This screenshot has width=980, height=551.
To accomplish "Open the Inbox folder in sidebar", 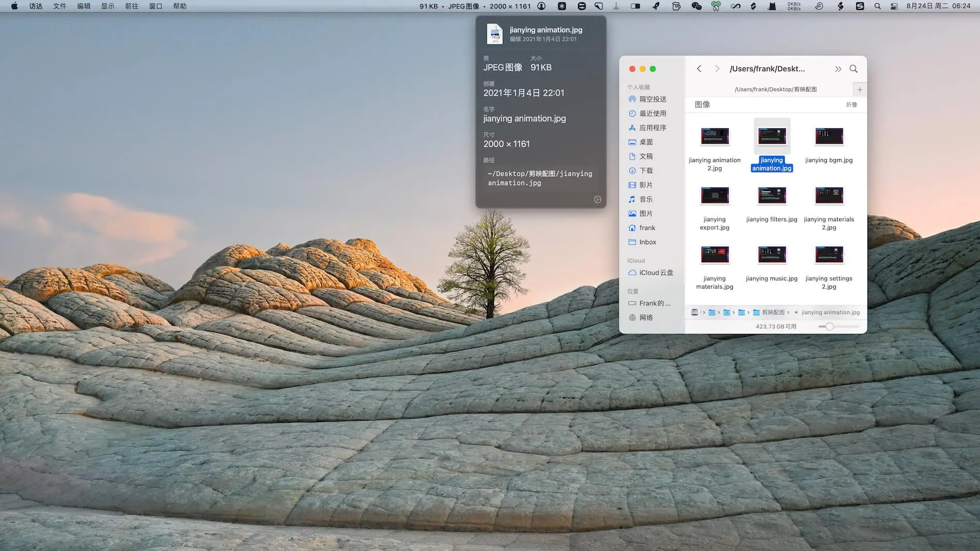I will coord(642,242).
